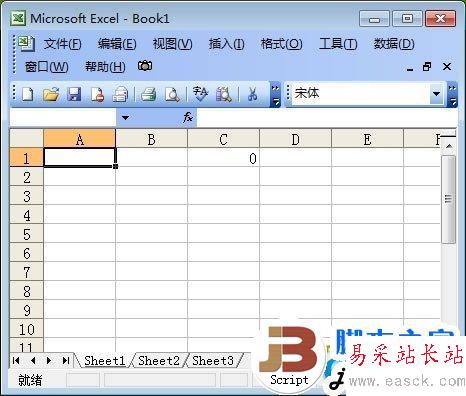The width and height of the screenshot is (466, 396).
Task: Click the New workbook icon
Action: 27,94
